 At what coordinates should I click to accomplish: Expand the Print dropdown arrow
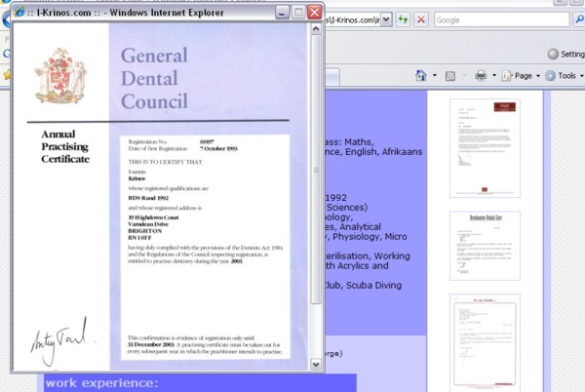tap(494, 76)
